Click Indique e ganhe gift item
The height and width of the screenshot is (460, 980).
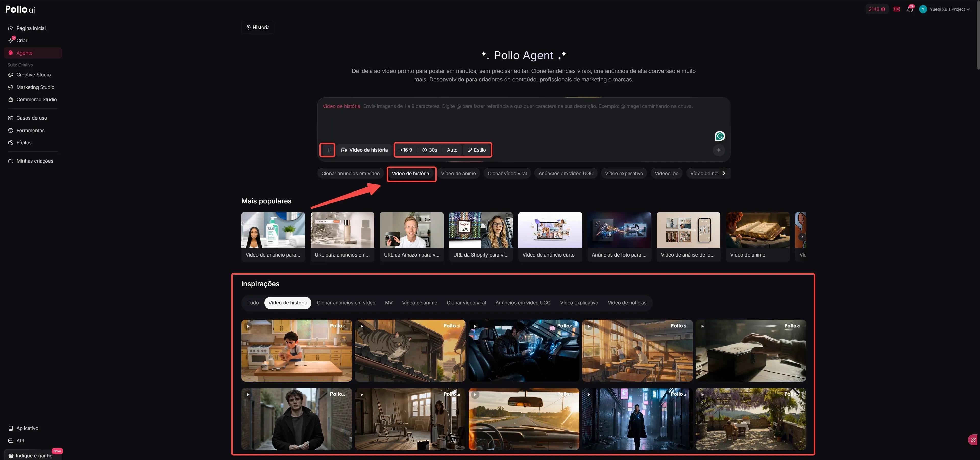33,455
